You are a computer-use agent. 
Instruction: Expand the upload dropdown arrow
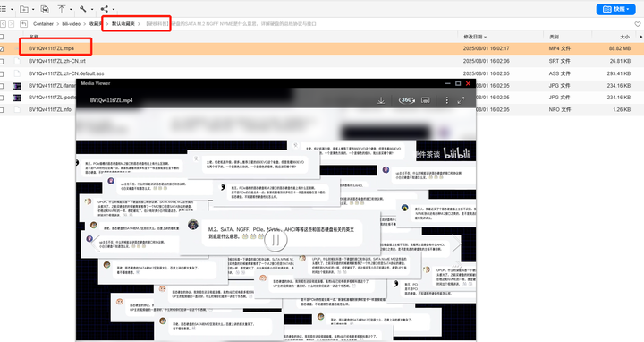(x=71, y=9)
